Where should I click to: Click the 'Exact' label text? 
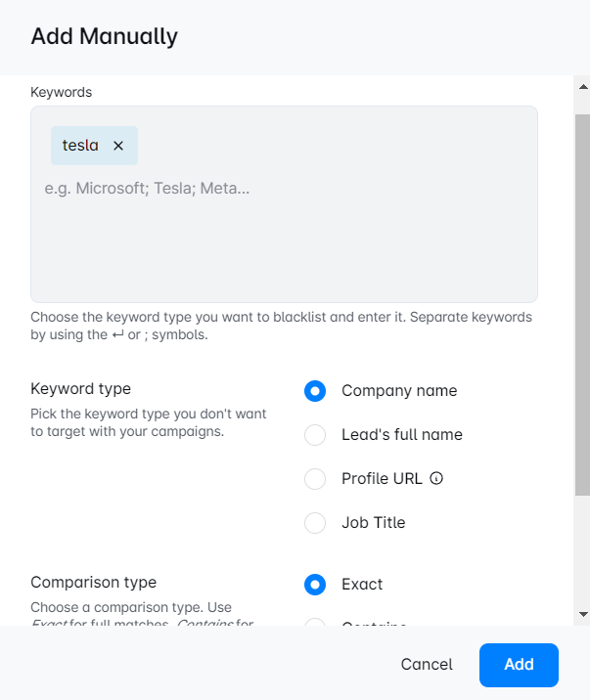pyautogui.click(x=362, y=585)
